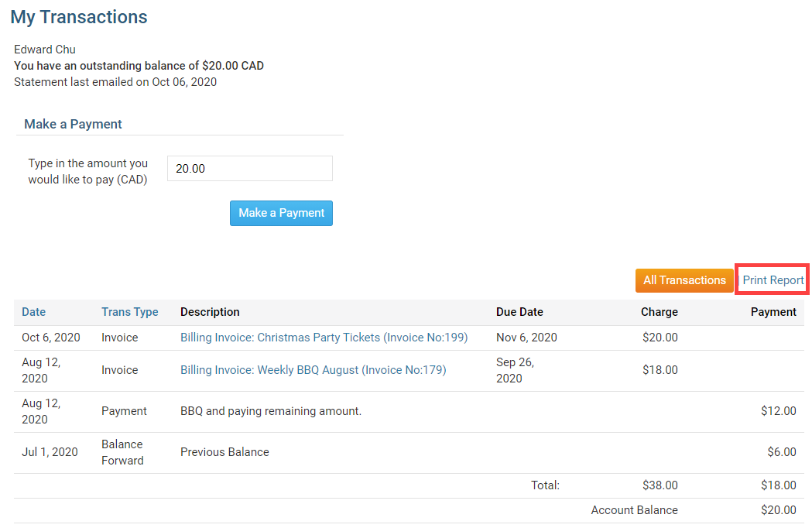The image size is (812, 528).
Task: Click the Due Date column header
Action: pyautogui.click(x=519, y=312)
